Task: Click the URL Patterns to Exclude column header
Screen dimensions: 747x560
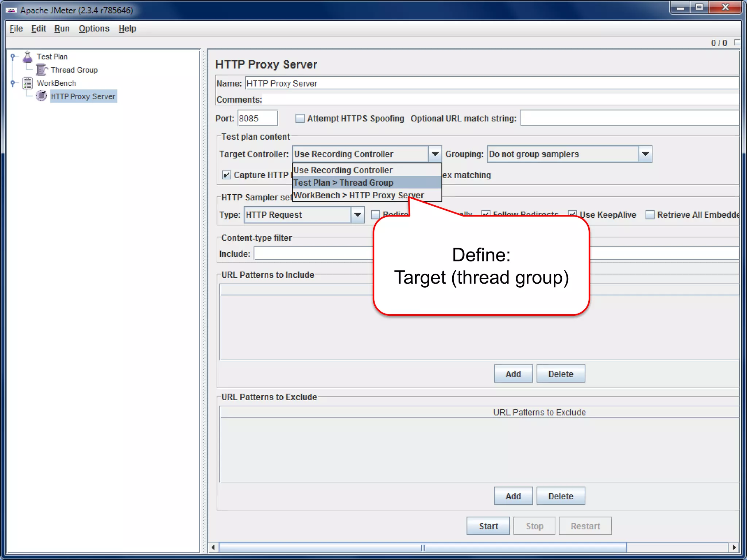Action: (479, 412)
